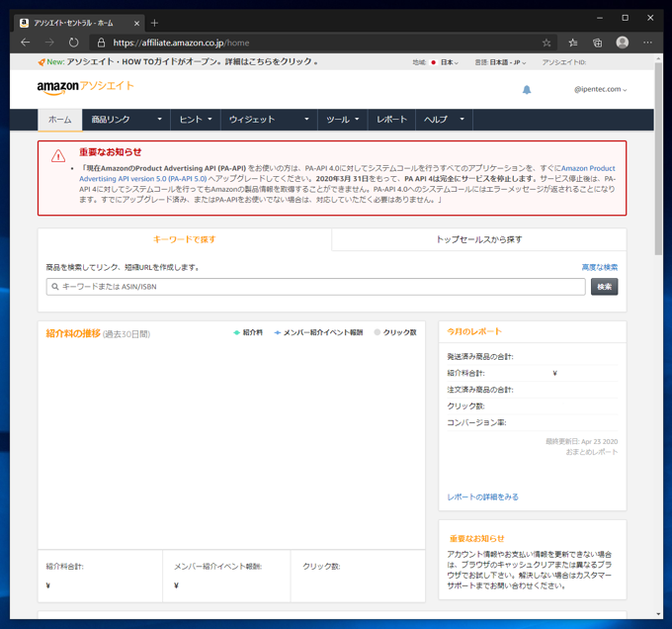The width and height of the screenshot is (672, 629).
Task: Click the キーワードまたは ASIN/ISBN search field
Action: [316, 287]
